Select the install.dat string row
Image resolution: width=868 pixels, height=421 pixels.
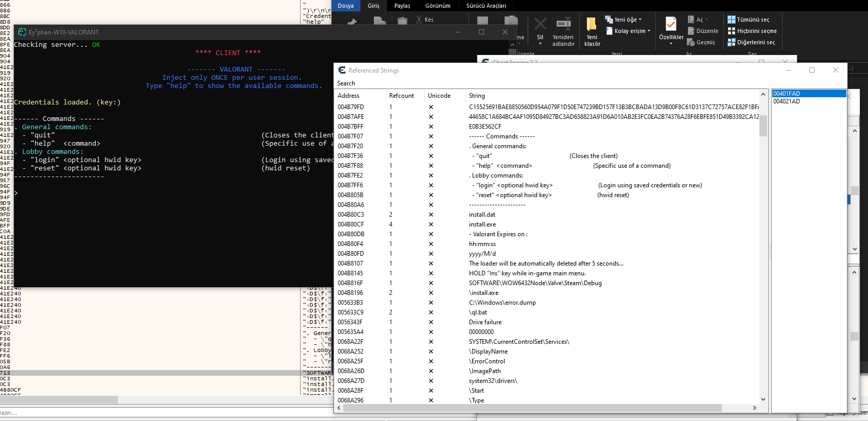547,215
